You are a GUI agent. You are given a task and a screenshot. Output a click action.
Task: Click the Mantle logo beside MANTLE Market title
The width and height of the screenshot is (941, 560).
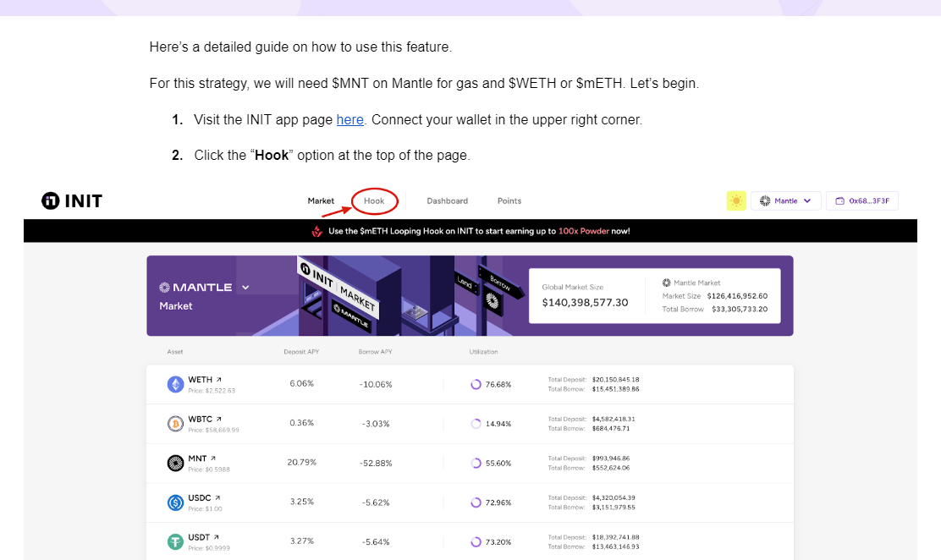coord(164,288)
